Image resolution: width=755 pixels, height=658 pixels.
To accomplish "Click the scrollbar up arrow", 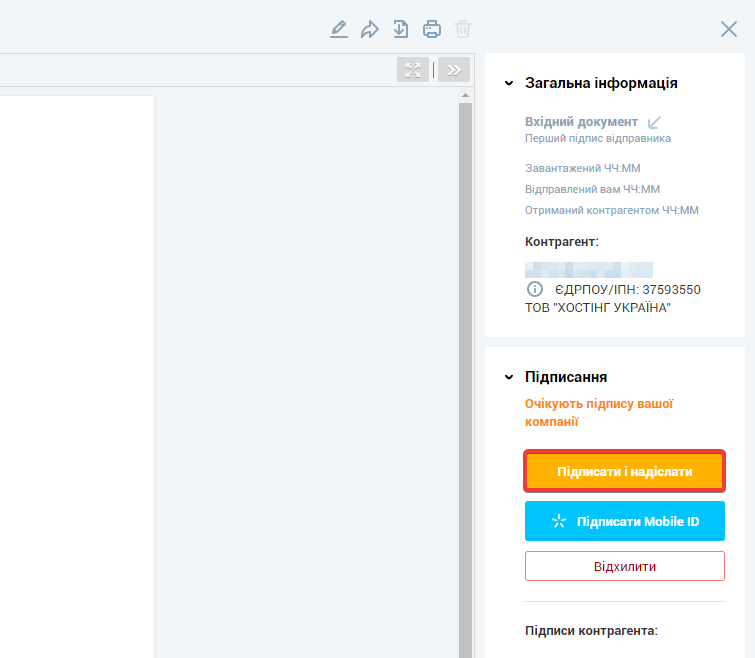I will point(464,96).
